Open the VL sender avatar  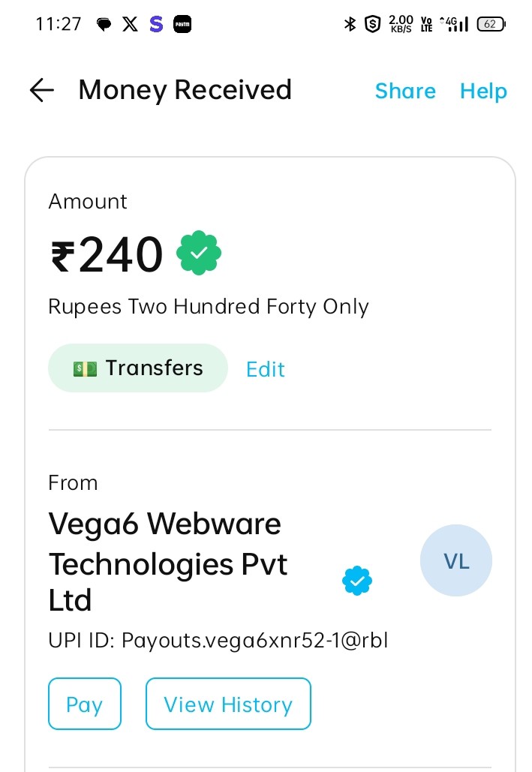click(456, 560)
